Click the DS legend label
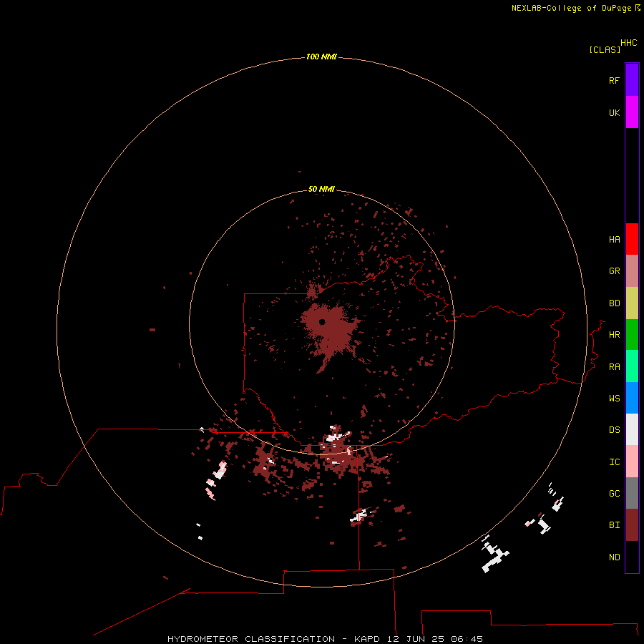Image resolution: width=644 pixels, height=644 pixels. click(614, 430)
